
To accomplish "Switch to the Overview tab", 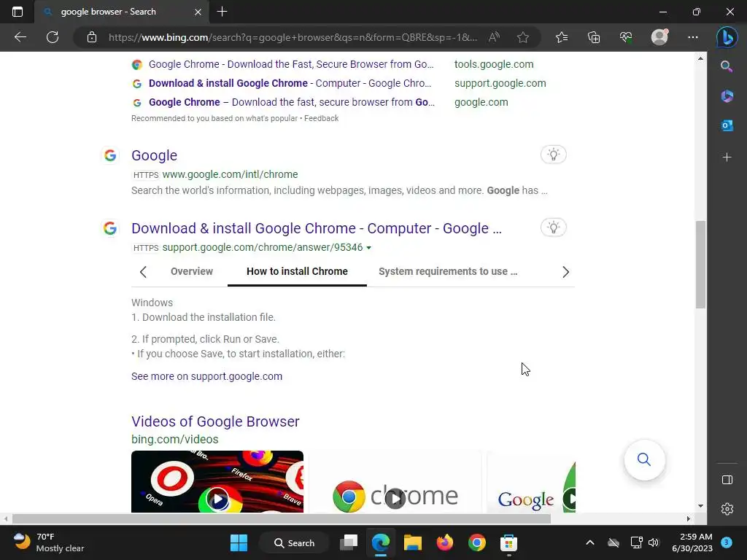I will [192, 271].
